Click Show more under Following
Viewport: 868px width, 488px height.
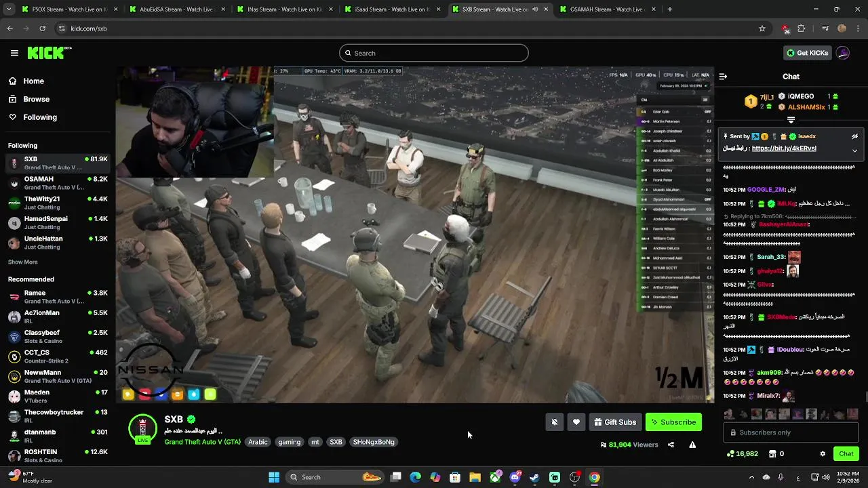tap(23, 262)
